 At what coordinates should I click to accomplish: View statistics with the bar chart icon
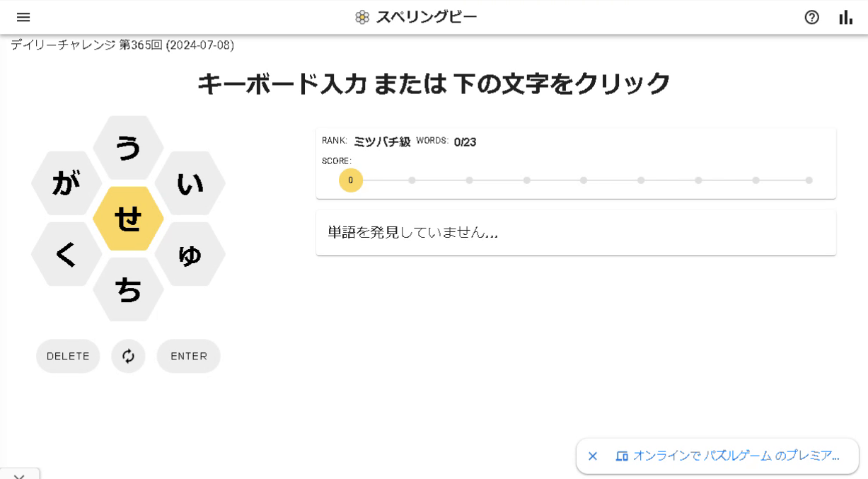tap(845, 17)
